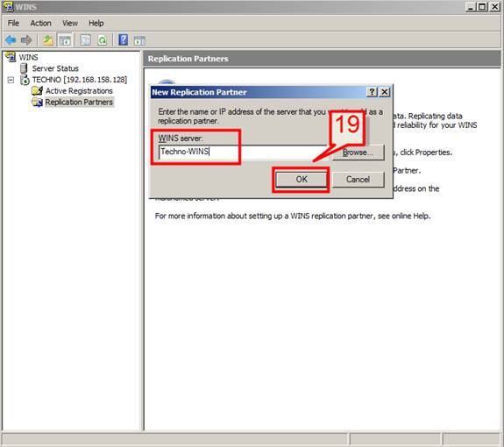Click the dialog's question mark help button

(x=372, y=92)
